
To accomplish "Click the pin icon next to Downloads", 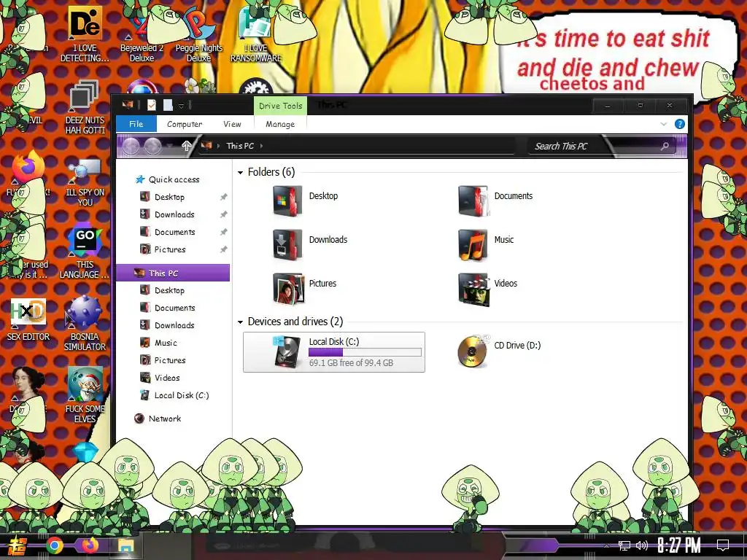I will point(223,215).
